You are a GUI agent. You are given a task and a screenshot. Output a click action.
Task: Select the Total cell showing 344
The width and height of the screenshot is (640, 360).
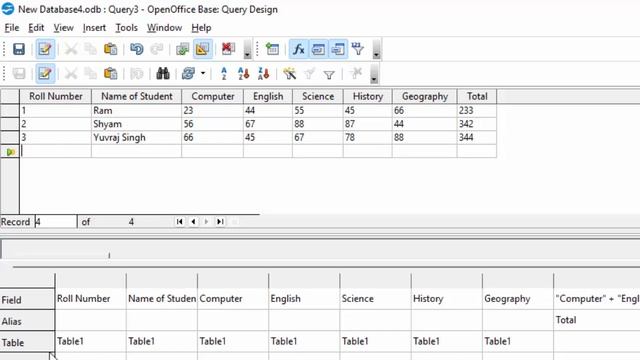tap(477, 138)
